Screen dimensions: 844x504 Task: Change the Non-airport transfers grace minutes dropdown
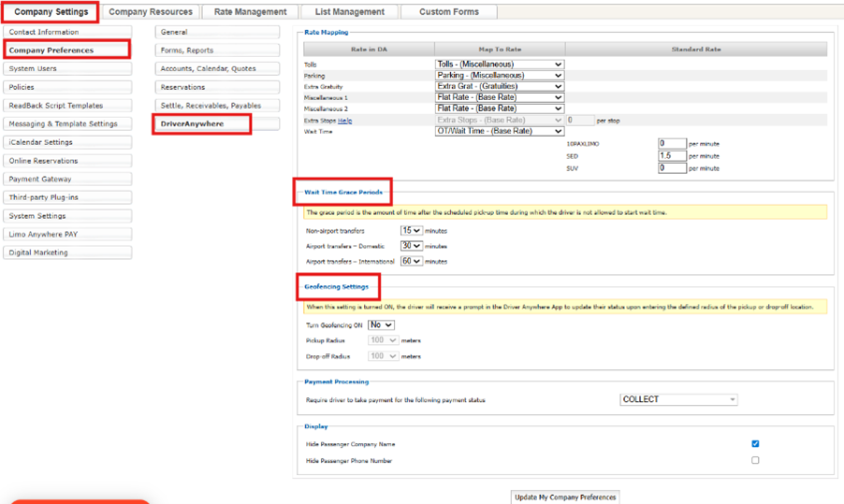point(411,230)
